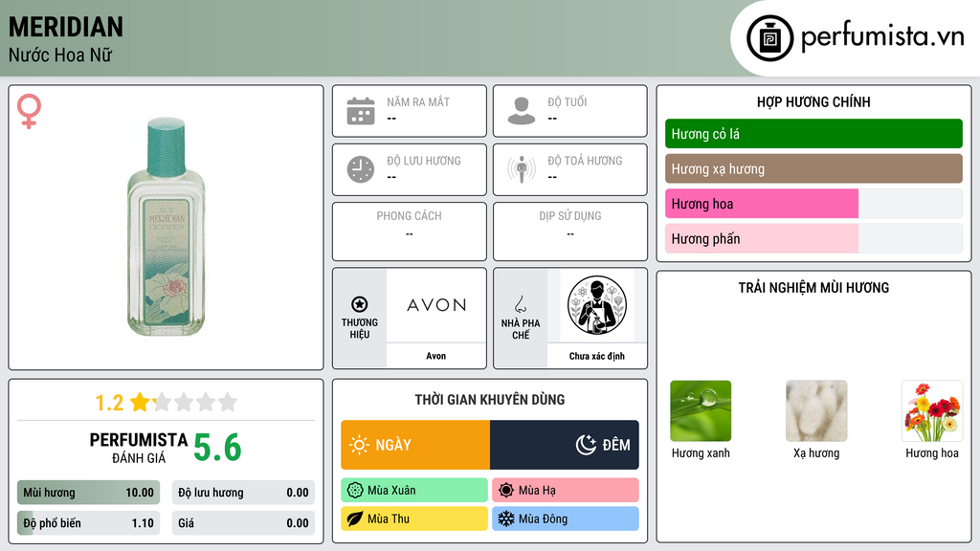
Task: Click the sun icon in the Ngày bar
Action: [x=359, y=445]
